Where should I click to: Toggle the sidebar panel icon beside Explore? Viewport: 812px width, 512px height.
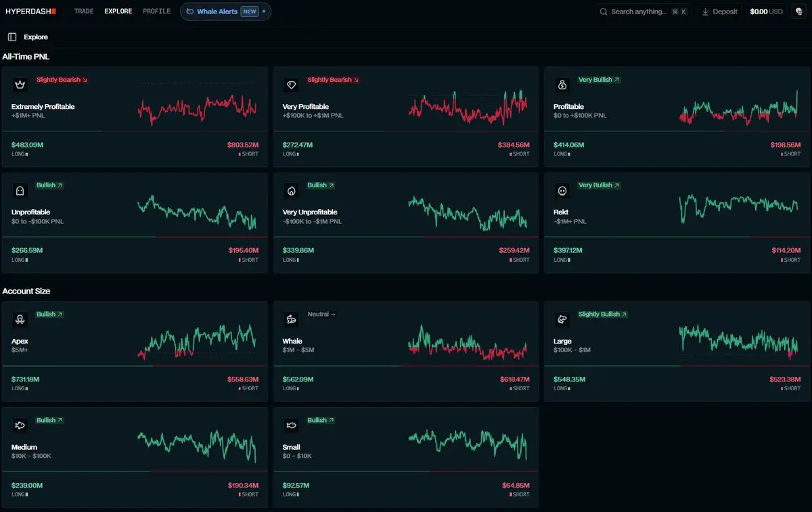coord(12,37)
